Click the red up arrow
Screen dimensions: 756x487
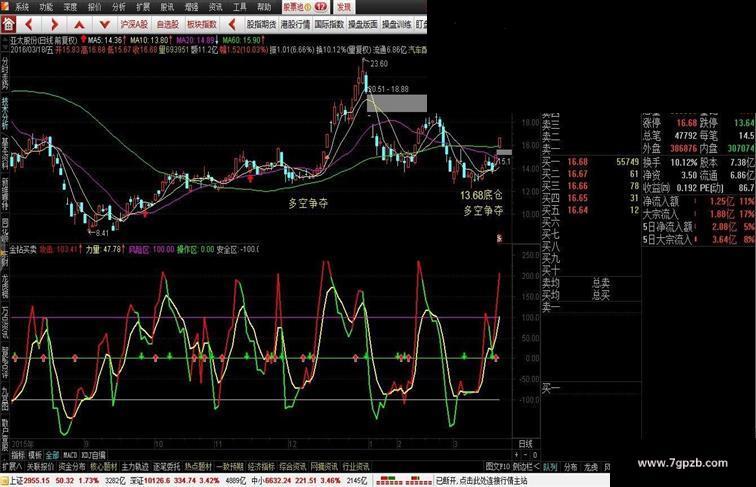80,24
